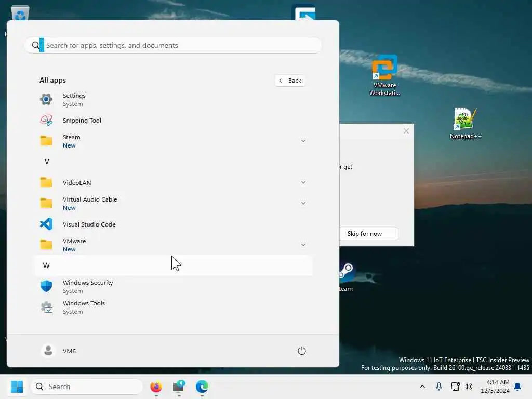Open Windows Security shield icon
Image resolution: width=532 pixels, height=399 pixels.
(46, 286)
